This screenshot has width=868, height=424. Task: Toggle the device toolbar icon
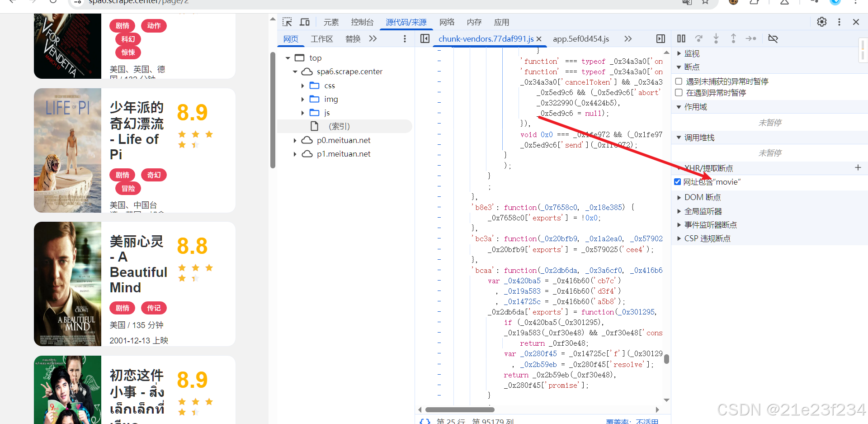click(305, 22)
